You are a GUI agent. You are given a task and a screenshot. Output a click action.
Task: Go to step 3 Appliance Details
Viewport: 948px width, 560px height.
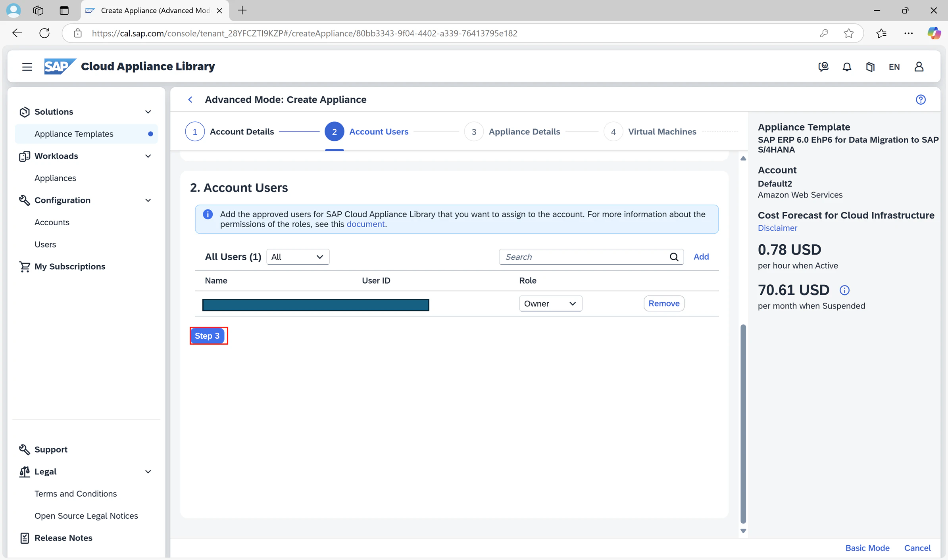coord(512,132)
